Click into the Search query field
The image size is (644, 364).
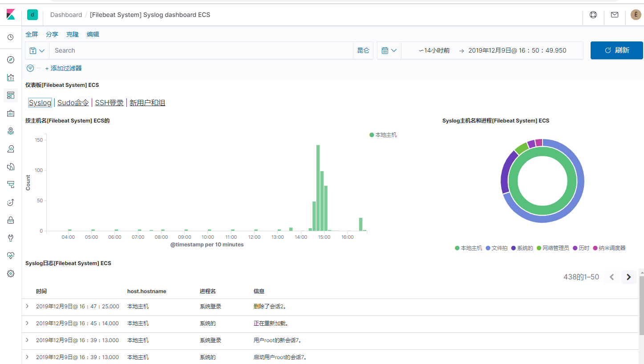click(201, 50)
